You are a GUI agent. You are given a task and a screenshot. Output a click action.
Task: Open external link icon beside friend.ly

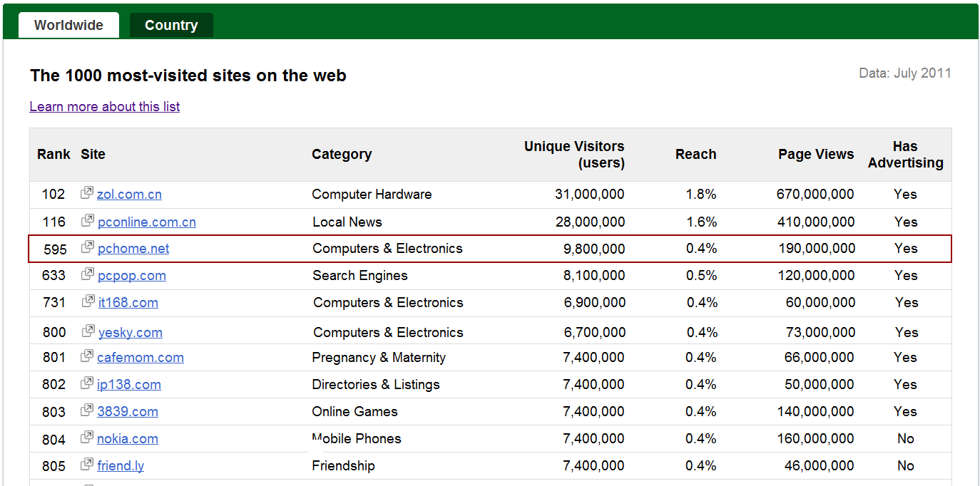pos(87,465)
